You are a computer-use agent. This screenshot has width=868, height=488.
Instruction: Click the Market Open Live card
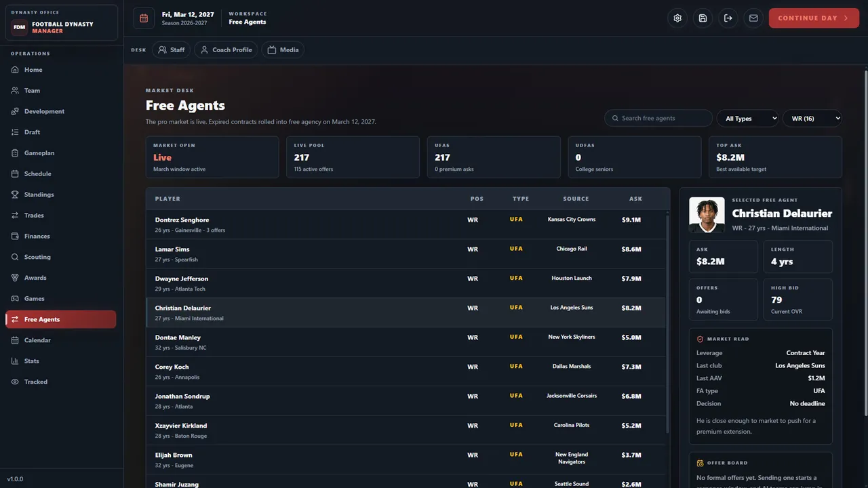[x=212, y=157]
